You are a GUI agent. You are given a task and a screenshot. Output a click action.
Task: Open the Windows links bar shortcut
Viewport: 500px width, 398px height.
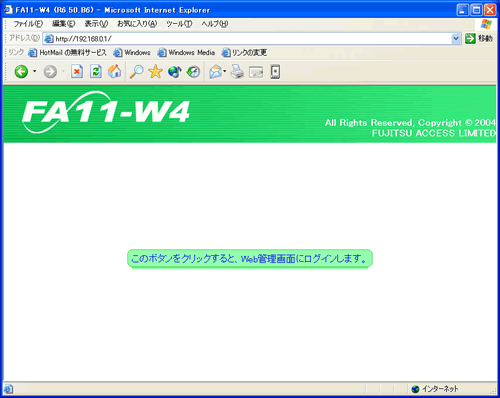[132, 53]
